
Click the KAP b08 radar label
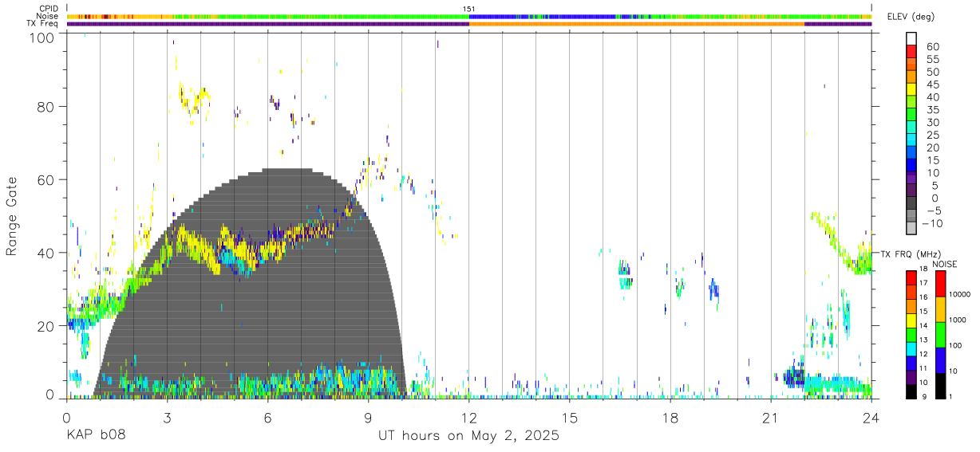click(x=95, y=435)
